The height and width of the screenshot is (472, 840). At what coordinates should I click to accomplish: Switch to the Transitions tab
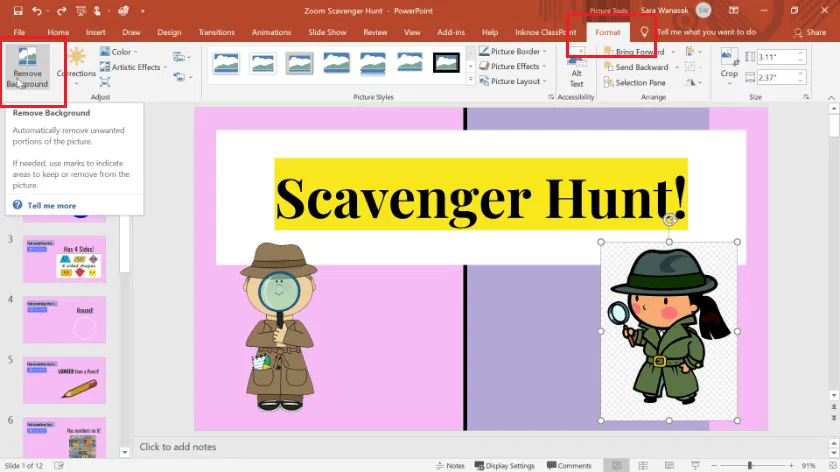(x=216, y=32)
